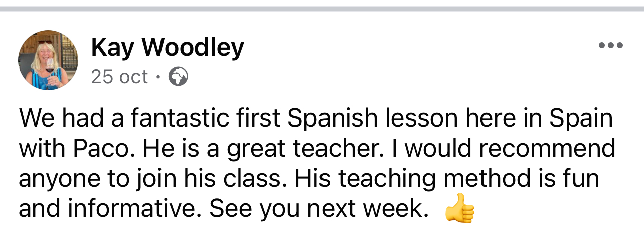Click the thumbs-up emoji in the post
Image resolution: width=644 pixels, height=246 pixels.
coord(459,209)
